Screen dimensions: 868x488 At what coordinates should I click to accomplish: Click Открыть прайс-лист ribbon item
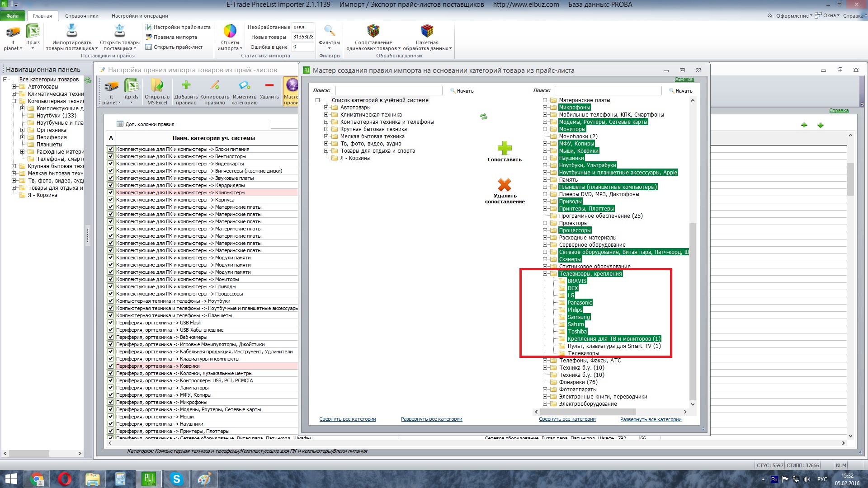coord(174,47)
